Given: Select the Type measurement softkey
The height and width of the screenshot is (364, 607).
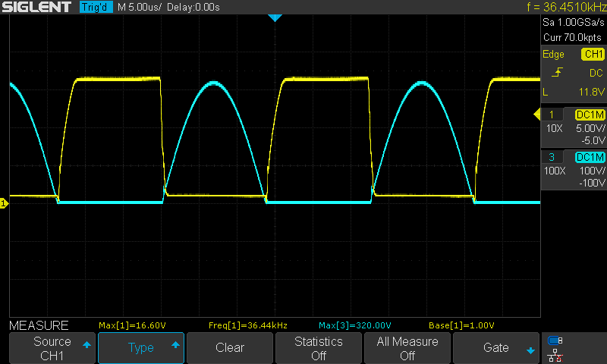Looking at the screenshot, I should (x=141, y=348).
